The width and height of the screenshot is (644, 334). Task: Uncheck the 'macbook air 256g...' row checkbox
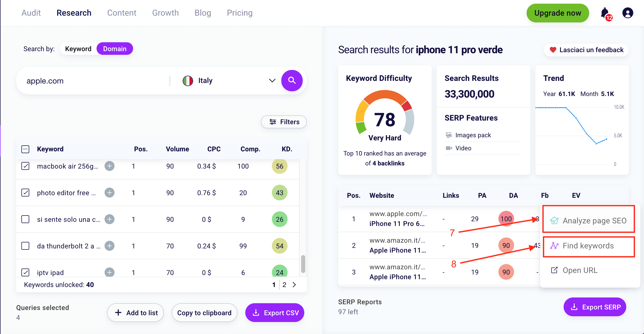coord(25,166)
